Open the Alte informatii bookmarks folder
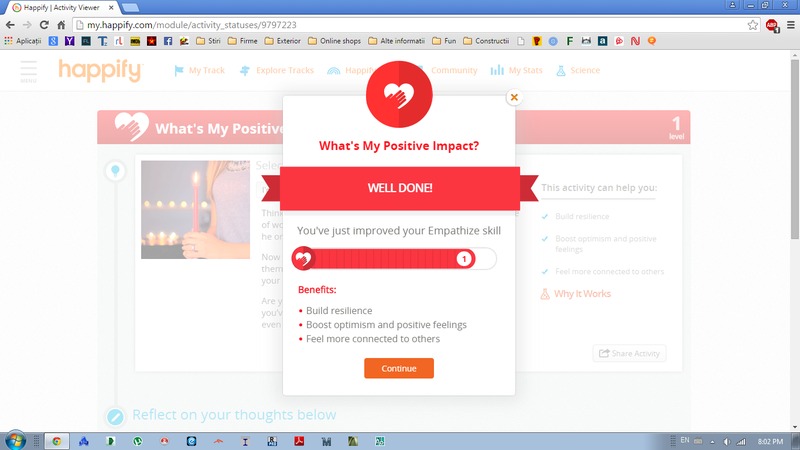 pyautogui.click(x=396, y=41)
